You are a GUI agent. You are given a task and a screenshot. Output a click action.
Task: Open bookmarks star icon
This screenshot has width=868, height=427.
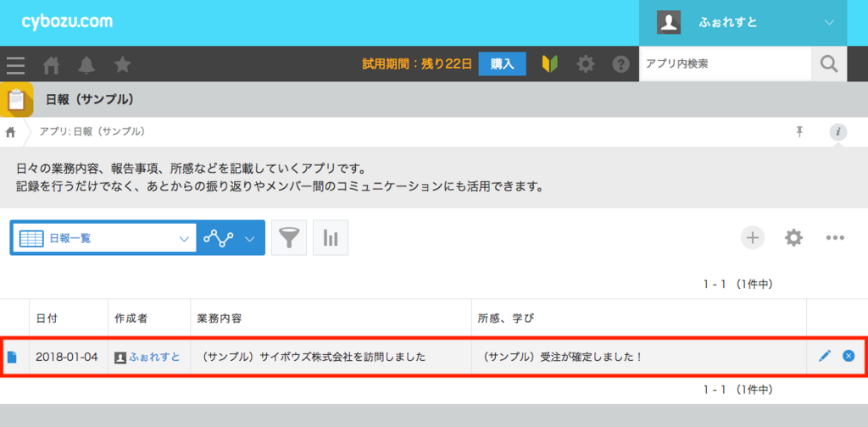click(122, 64)
